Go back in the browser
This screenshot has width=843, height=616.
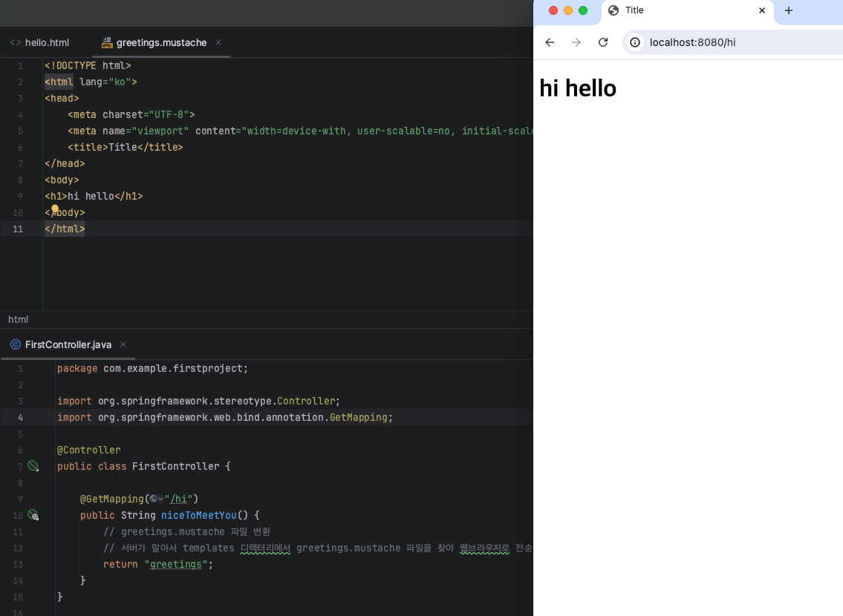pos(550,42)
